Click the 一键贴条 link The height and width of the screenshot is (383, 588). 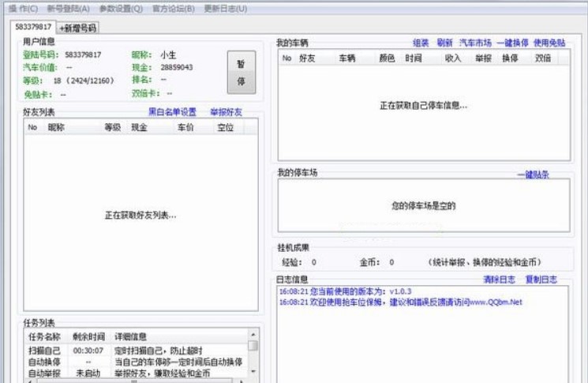533,175
